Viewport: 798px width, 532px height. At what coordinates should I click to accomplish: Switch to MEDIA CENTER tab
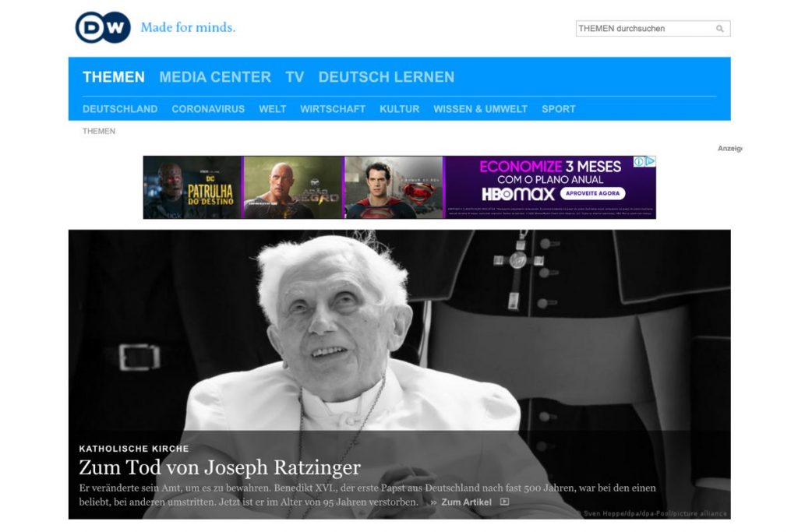[215, 77]
